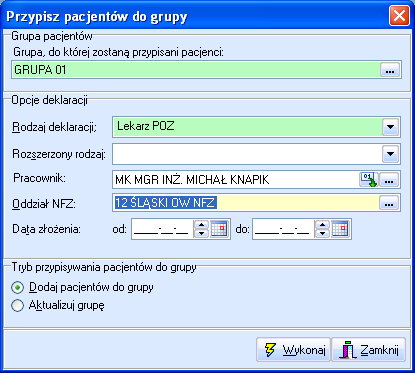Viewport: 415px width, 373px height.
Task: Click the Pracownik label
Action: [x=39, y=178]
